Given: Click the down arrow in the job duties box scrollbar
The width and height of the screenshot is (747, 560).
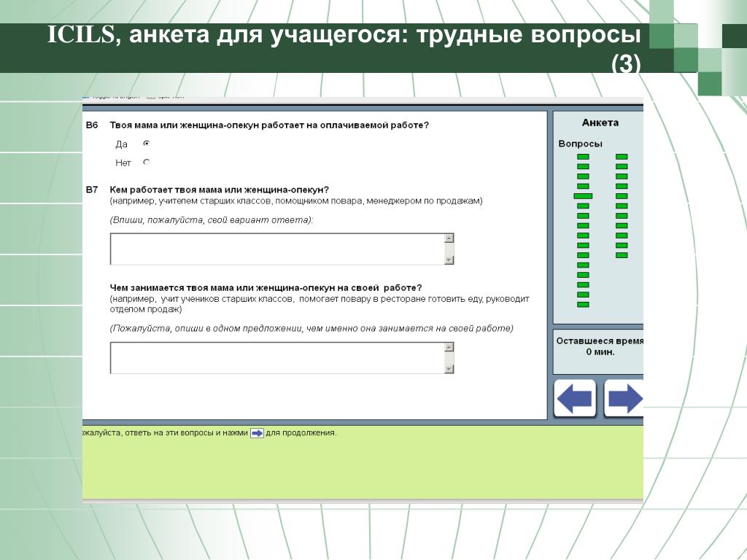Looking at the screenshot, I should pyautogui.click(x=449, y=369).
